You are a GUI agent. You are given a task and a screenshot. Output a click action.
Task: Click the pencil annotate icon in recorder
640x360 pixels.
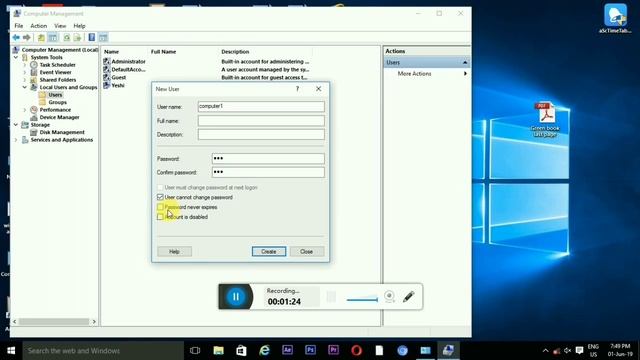[x=409, y=297]
